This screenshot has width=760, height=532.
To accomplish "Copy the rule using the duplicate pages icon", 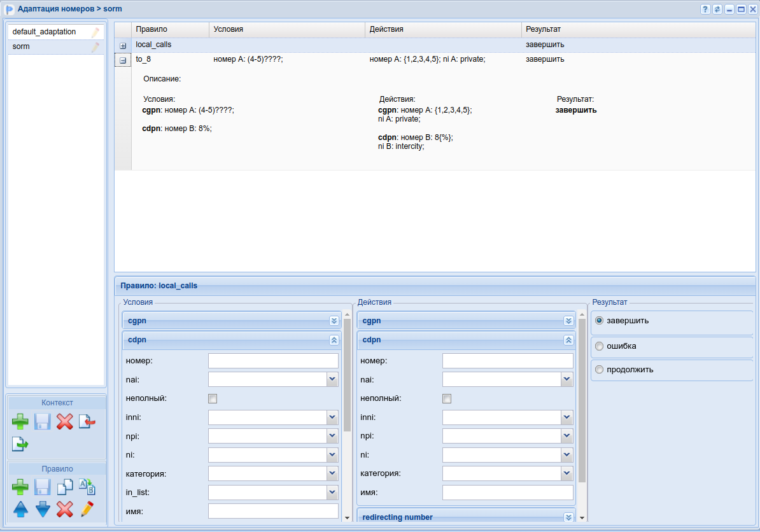I will point(64,487).
